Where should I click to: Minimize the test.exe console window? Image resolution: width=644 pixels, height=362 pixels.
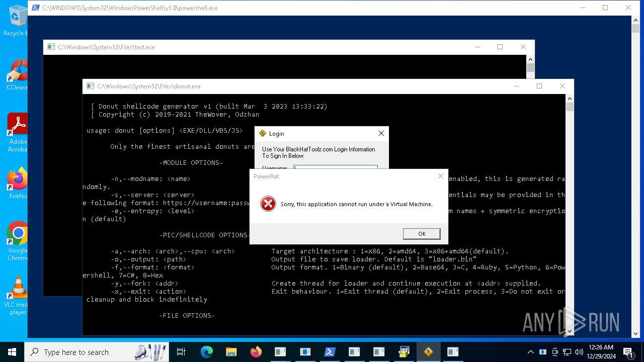477,47
